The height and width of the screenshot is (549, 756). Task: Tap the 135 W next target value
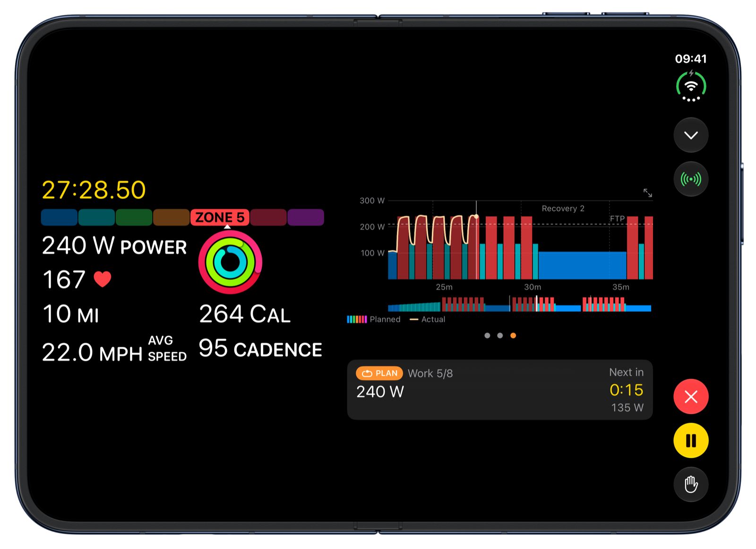click(627, 407)
